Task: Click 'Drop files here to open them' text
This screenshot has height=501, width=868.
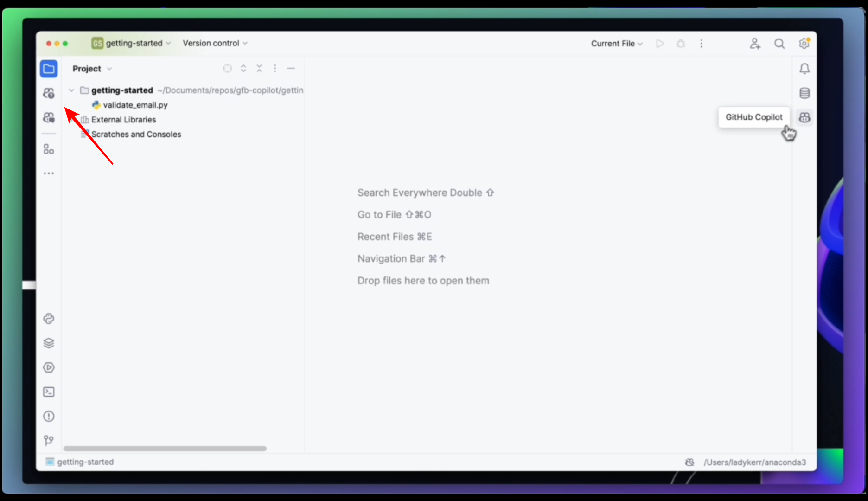Action: coord(423,281)
